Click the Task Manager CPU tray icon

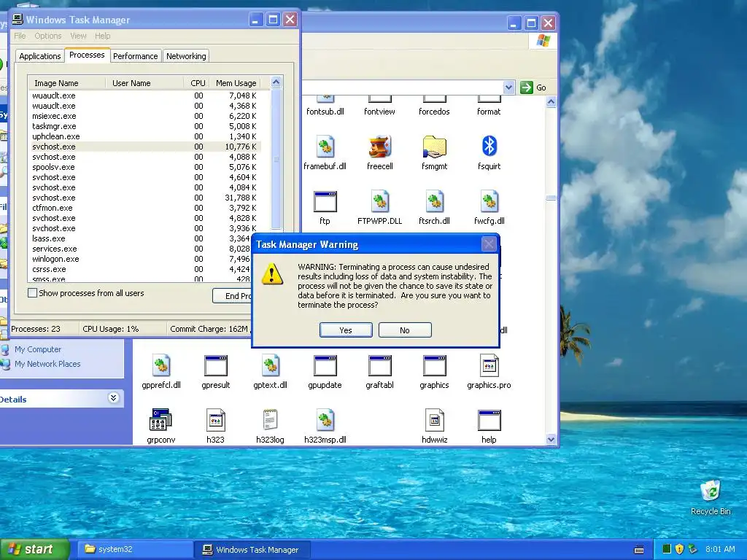pyautogui.click(x=667, y=549)
